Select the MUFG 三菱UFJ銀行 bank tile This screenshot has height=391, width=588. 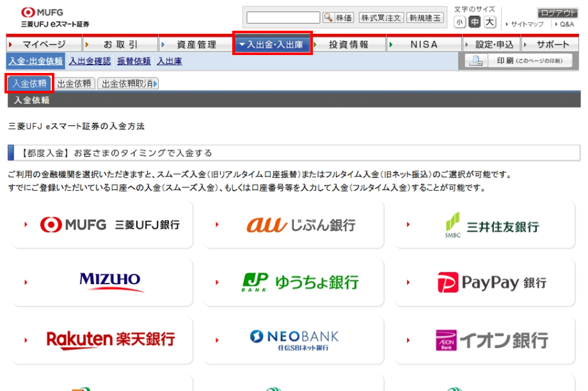(102, 225)
